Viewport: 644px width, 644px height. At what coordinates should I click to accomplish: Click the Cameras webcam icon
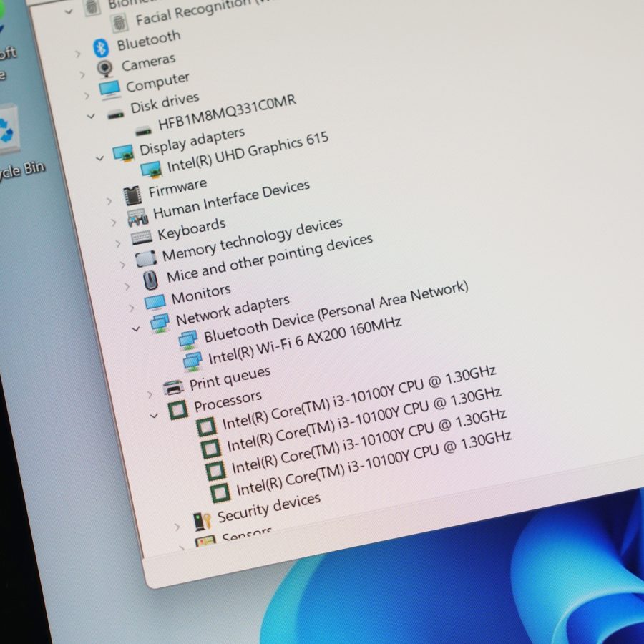(x=105, y=68)
